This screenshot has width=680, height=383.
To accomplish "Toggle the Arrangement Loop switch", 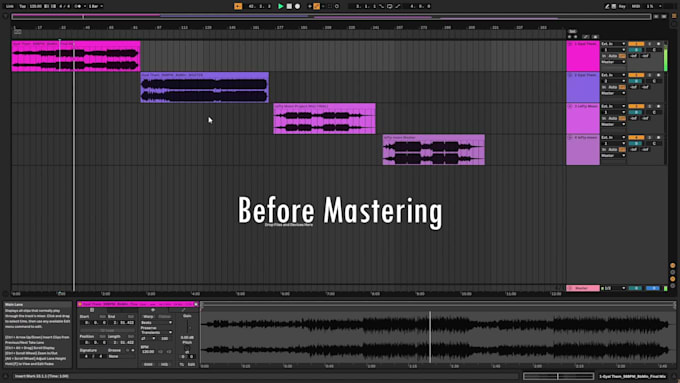I will pyautogui.click(x=389, y=7).
